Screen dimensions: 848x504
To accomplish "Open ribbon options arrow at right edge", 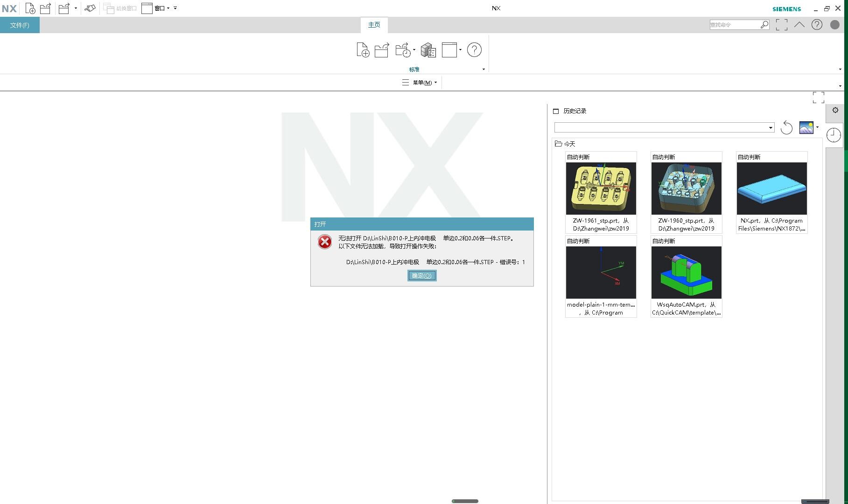I will click(x=840, y=70).
